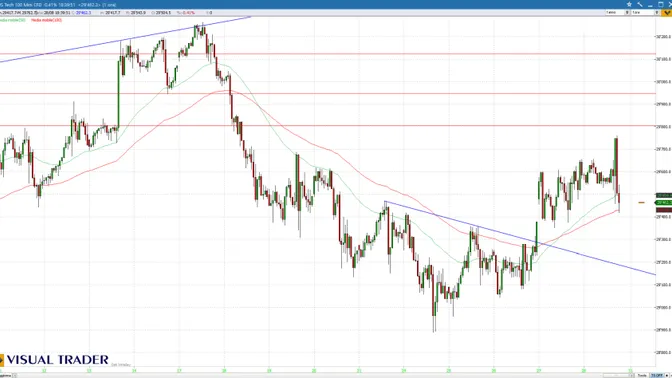Toggle the TS OFF button
The height and width of the screenshot is (378, 672).
coord(657,375)
